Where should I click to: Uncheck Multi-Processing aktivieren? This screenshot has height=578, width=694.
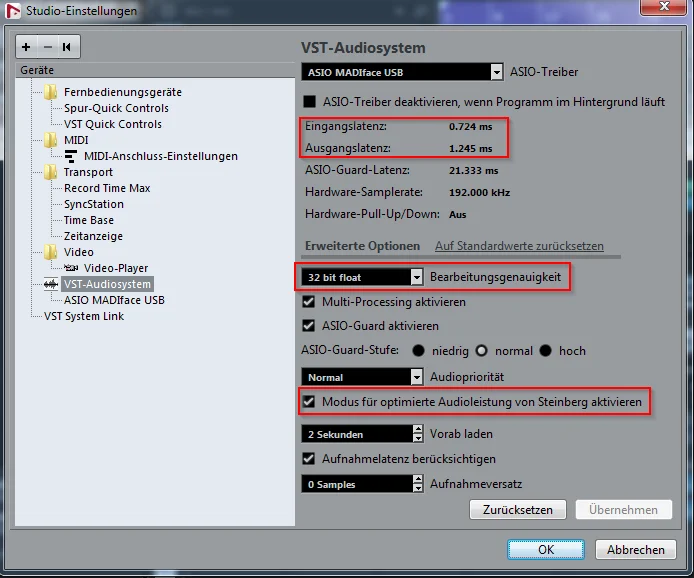point(308,302)
